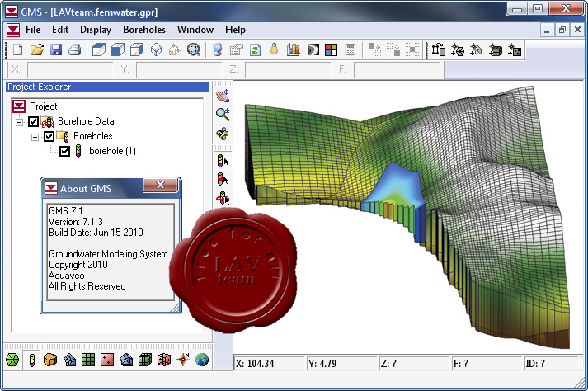Open the File menu

(33, 30)
